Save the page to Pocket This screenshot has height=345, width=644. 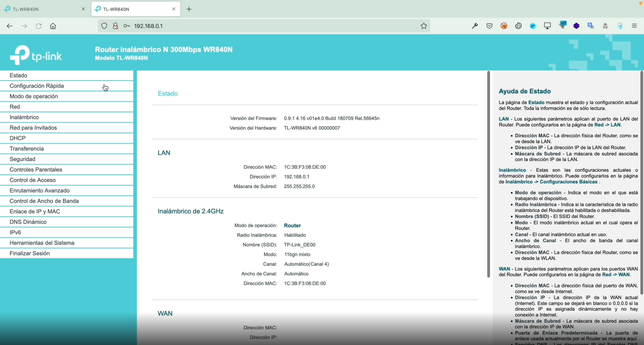pyautogui.click(x=490, y=26)
